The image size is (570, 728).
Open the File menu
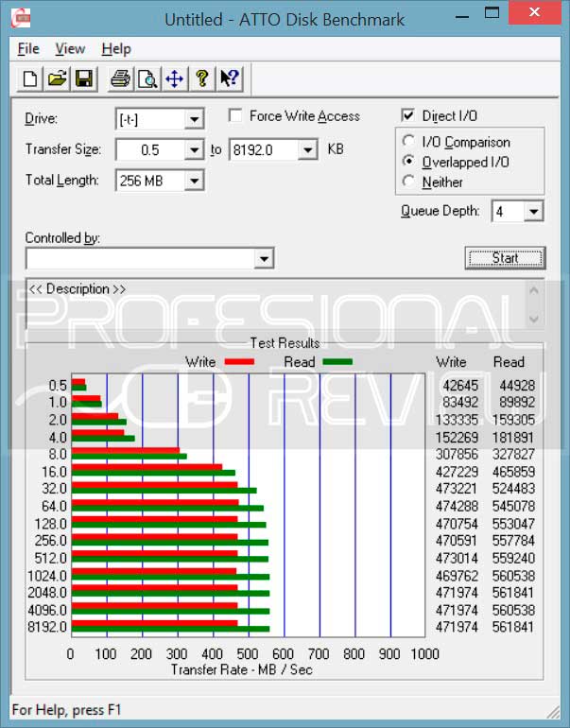pos(28,49)
